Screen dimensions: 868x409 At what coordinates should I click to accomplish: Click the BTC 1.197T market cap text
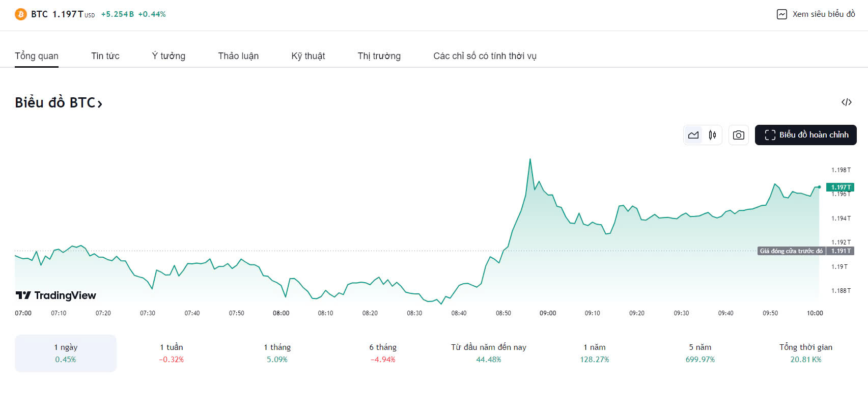coord(63,14)
